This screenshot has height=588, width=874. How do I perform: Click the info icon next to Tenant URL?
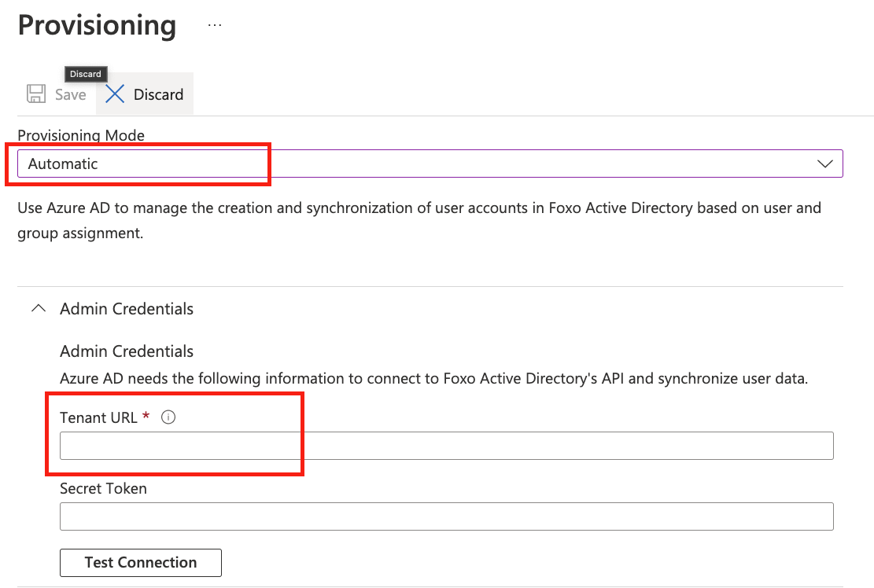point(168,417)
